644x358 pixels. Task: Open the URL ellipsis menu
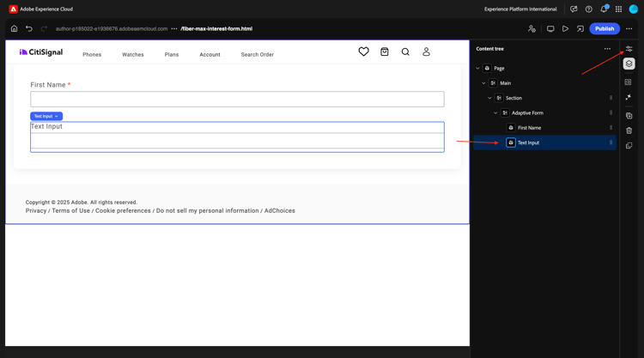coord(174,28)
